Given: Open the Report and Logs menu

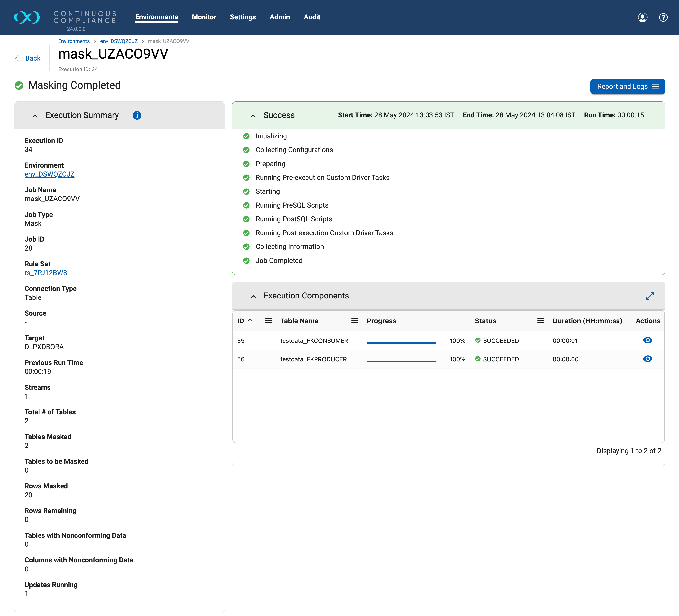Looking at the screenshot, I should click(x=627, y=87).
